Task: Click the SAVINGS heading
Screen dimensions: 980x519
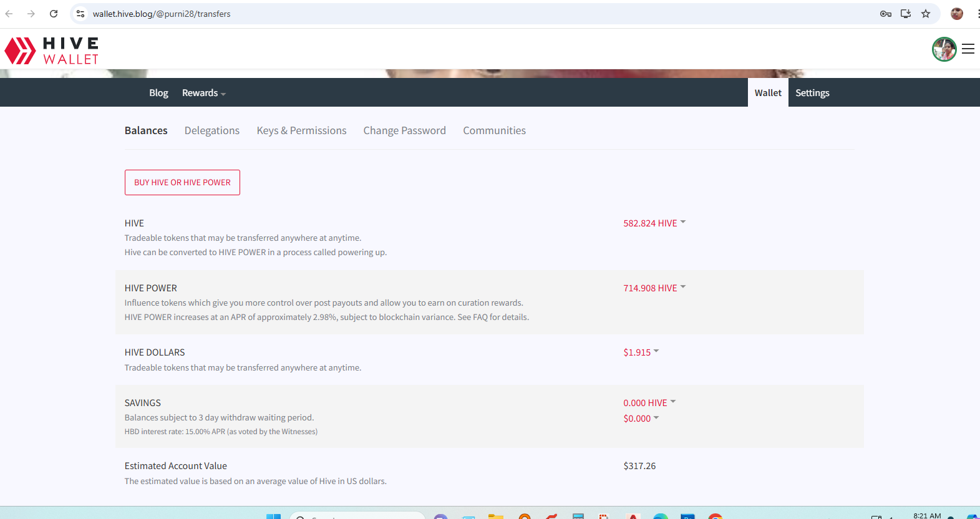Action: [x=142, y=403]
